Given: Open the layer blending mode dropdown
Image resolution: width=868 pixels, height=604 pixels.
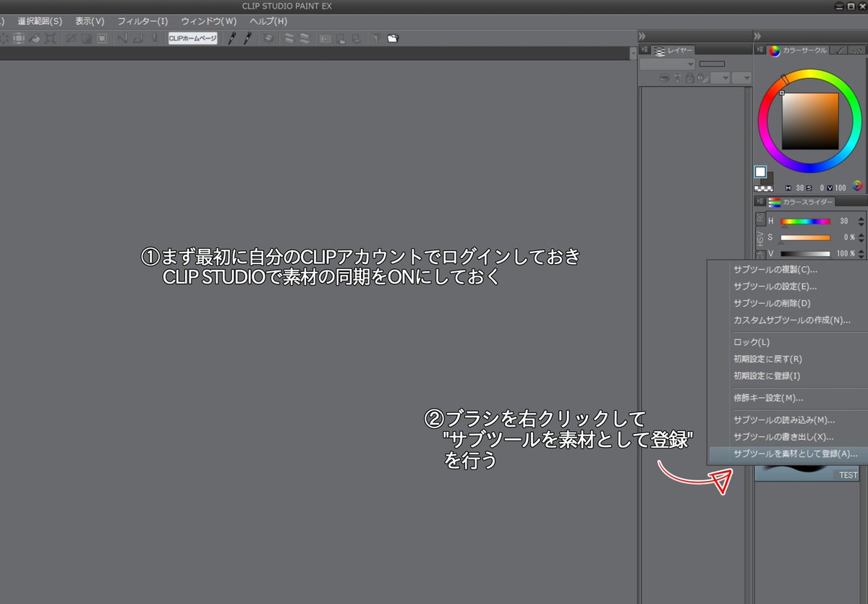Looking at the screenshot, I should (667, 64).
